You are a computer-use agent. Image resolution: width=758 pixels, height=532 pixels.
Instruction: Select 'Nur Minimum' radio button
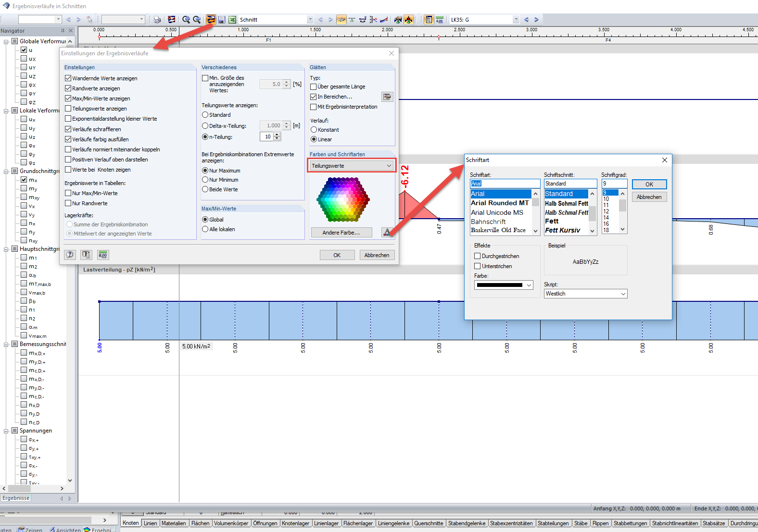tap(205, 180)
